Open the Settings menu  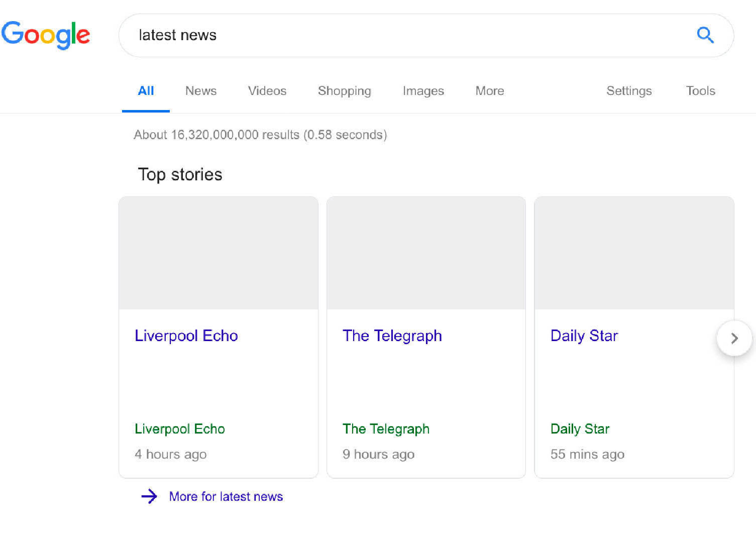click(x=628, y=91)
